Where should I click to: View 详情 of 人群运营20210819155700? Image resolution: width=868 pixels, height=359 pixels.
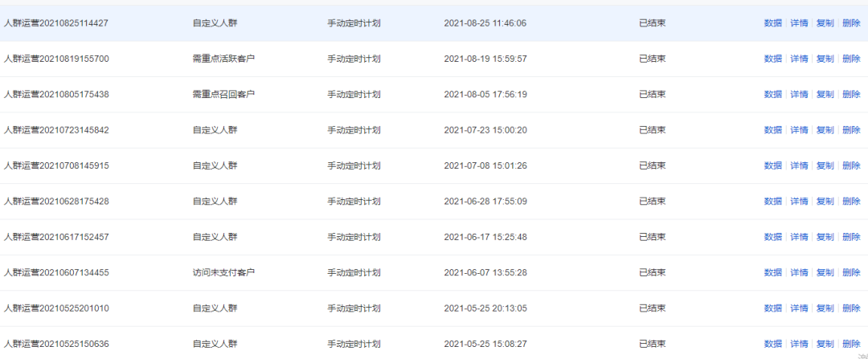click(799, 59)
